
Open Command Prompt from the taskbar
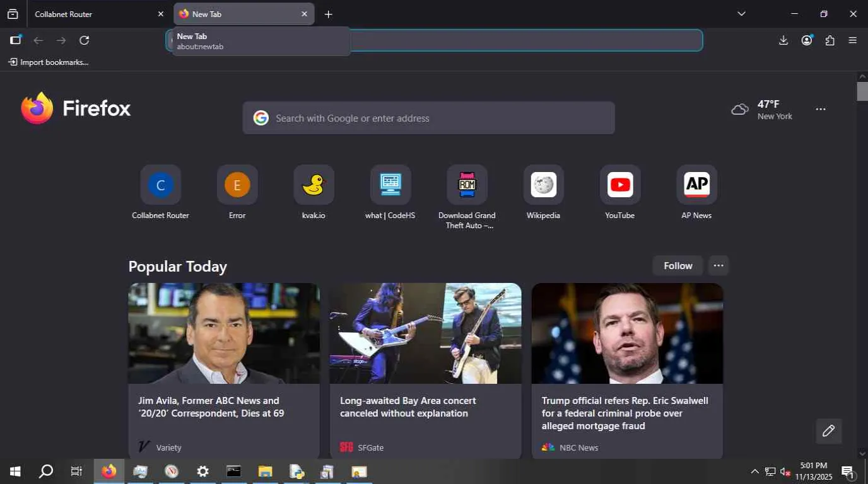point(234,471)
